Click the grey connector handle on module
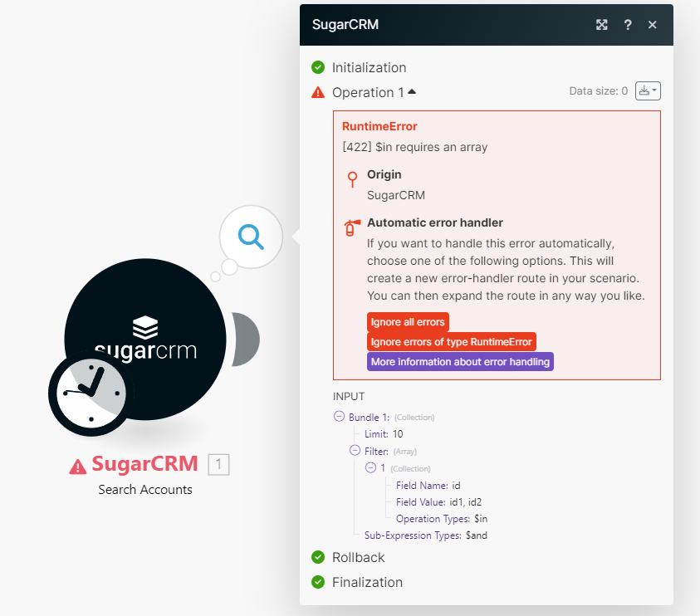This screenshot has width=700, height=616. (246, 340)
